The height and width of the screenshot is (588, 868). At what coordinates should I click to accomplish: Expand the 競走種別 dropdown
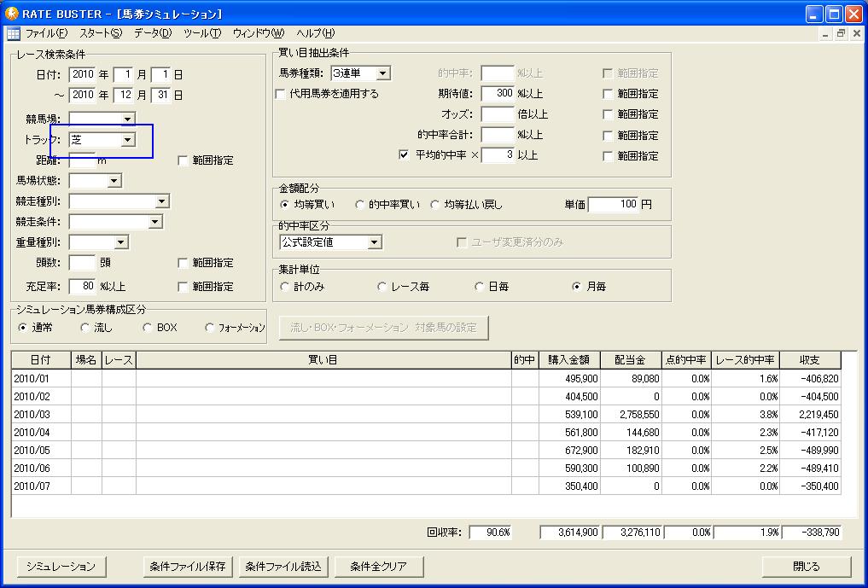(161, 201)
